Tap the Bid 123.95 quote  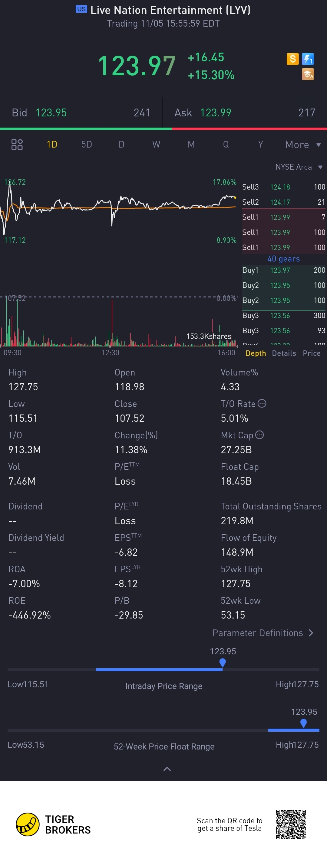(x=81, y=112)
